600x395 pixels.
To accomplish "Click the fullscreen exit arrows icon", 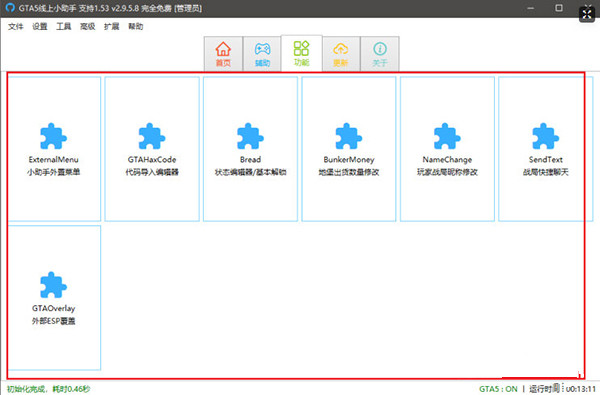I will click(x=587, y=15).
